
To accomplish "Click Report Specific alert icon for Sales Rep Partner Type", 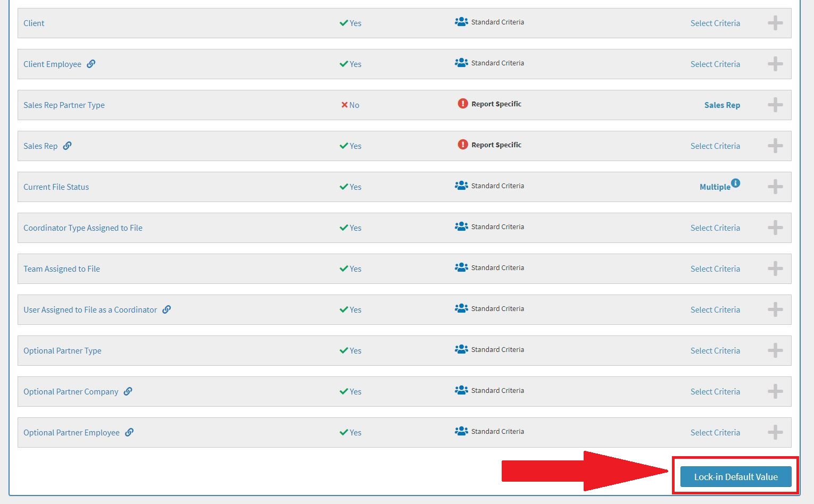I will tap(463, 104).
